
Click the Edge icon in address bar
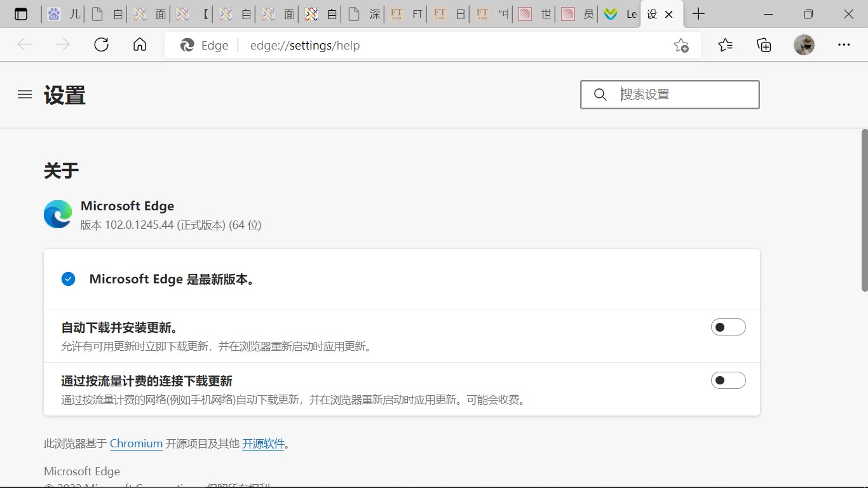[187, 45]
